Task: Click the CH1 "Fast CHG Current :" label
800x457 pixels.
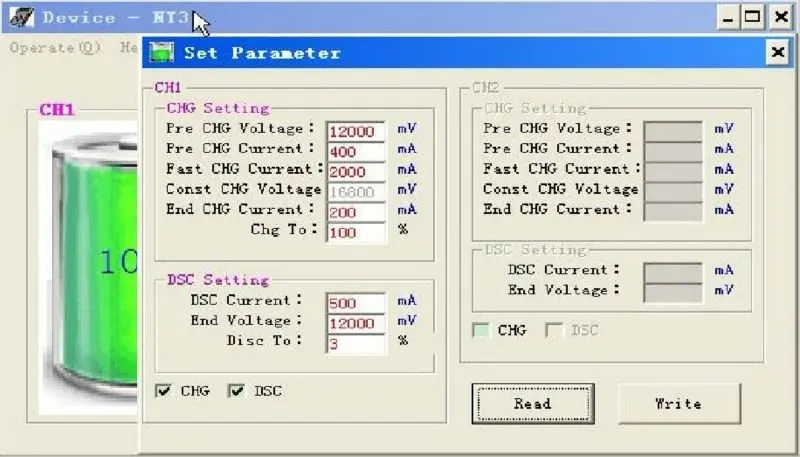Action: (245, 168)
